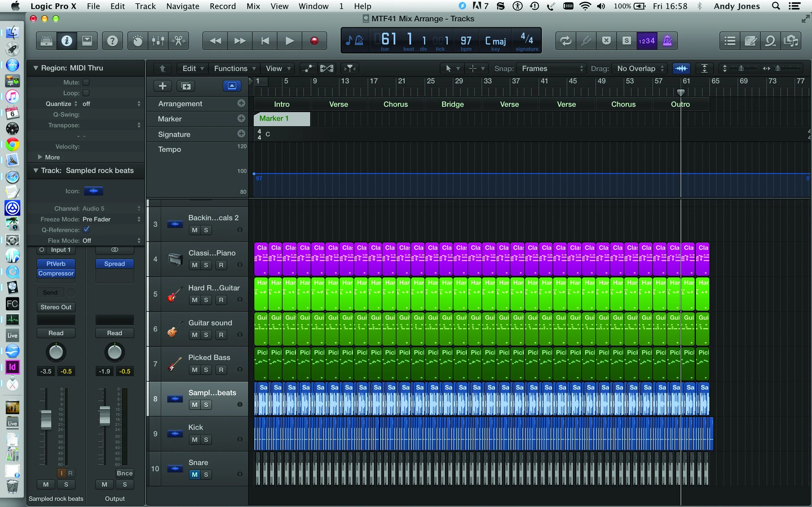Click the Stereo Out output button
Viewport: 812px width, 507px height.
[56, 307]
